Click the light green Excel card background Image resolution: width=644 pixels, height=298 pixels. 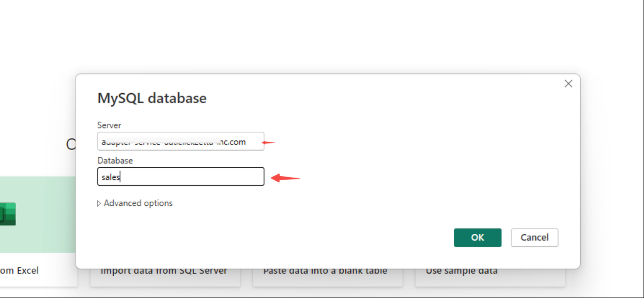tap(45, 214)
